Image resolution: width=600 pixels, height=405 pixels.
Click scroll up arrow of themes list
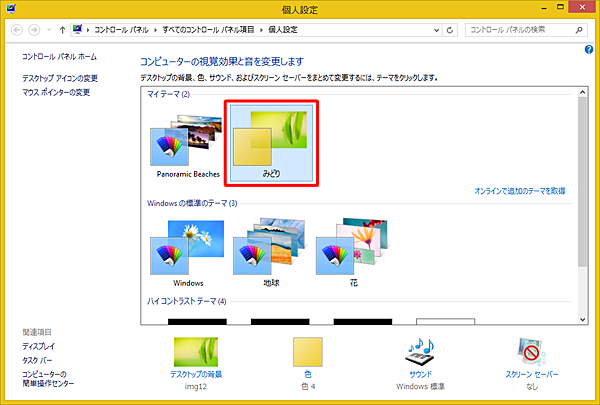582,92
